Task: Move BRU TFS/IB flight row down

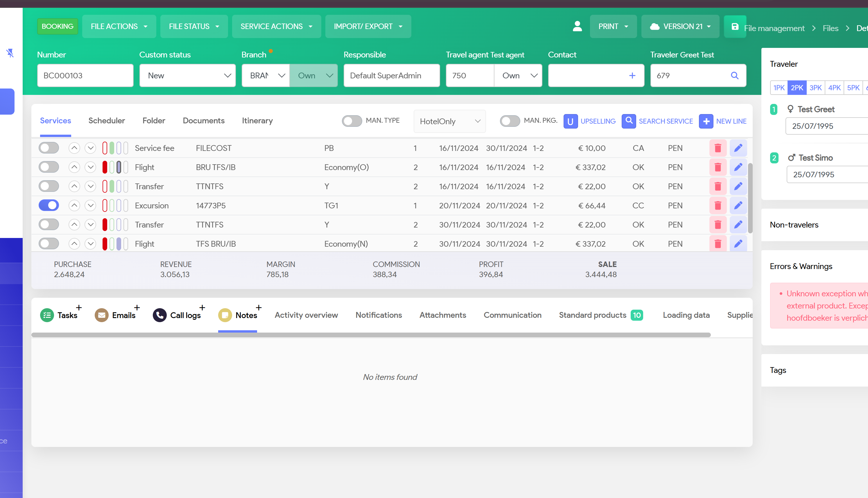Action: 90,167
